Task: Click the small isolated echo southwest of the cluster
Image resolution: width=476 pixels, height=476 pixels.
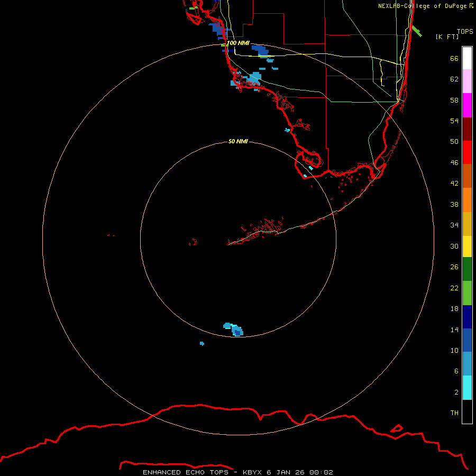Action: [x=202, y=344]
